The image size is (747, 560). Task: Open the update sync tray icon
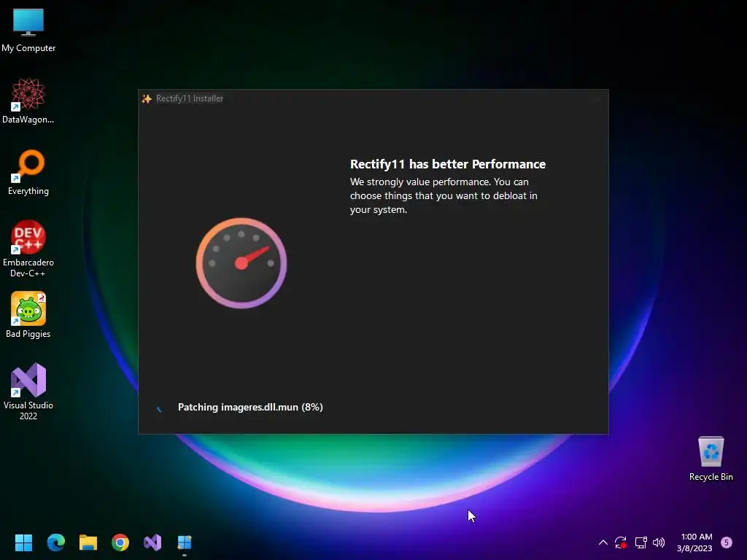pos(620,542)
